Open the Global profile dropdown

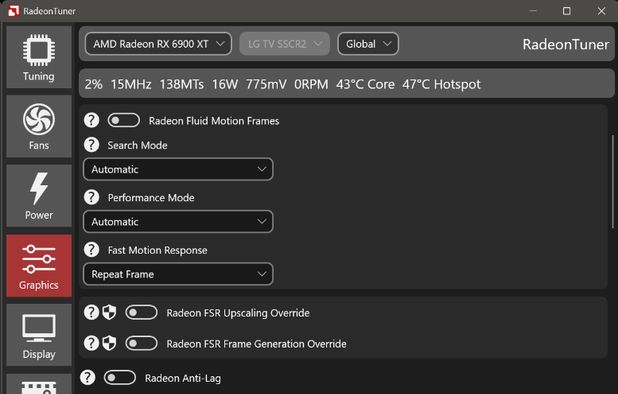tap(368, 44)
